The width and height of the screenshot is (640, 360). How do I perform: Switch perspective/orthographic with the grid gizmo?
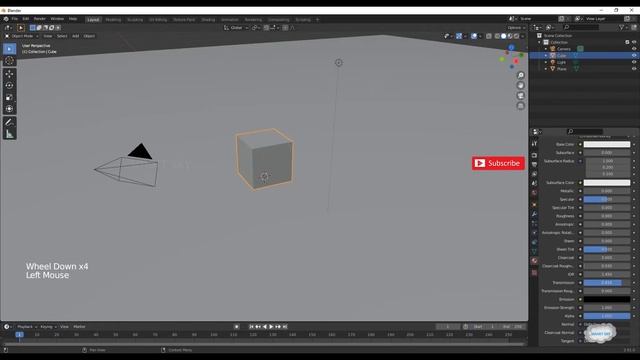tap(520, 106)
